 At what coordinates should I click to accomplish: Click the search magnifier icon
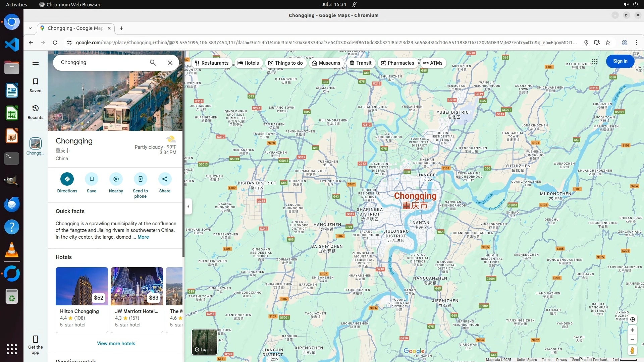pyautogui.click(x=153, y=63)
